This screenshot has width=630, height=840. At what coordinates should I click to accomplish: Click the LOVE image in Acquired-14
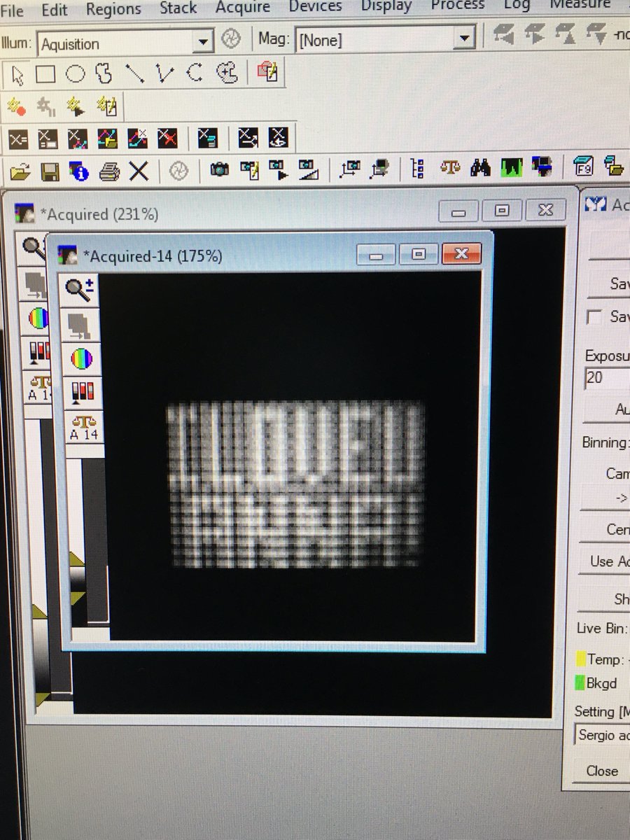(295, 484)
